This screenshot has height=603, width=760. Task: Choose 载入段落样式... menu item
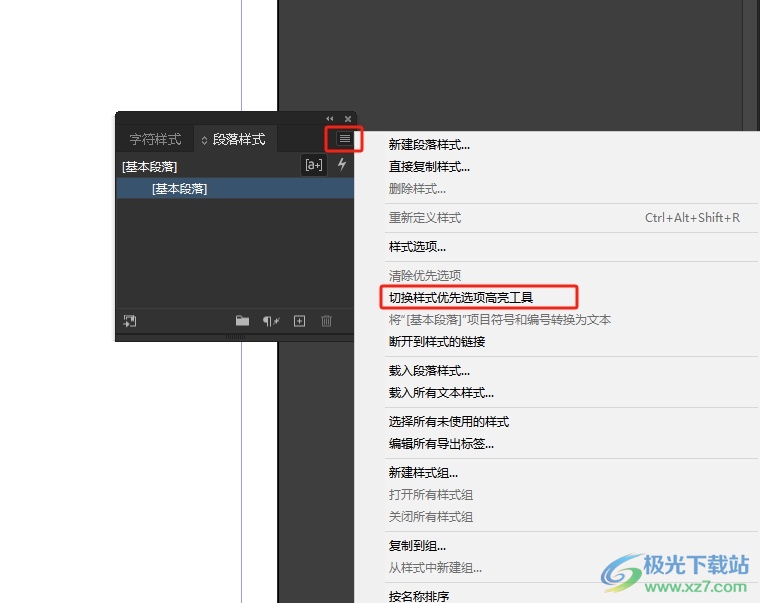click(x=429, y=371)
